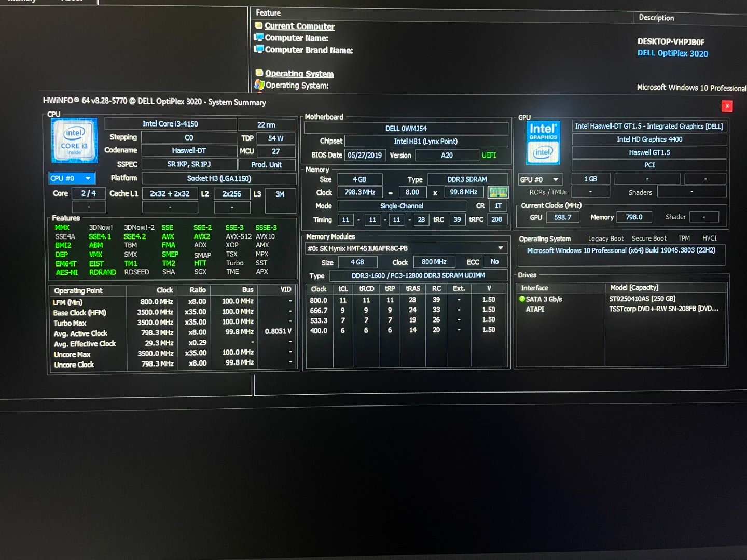Viewport: 747px width, 560px height.
Task: Click the Base Clock (HFM) operating point row
Action: point(174,312)
